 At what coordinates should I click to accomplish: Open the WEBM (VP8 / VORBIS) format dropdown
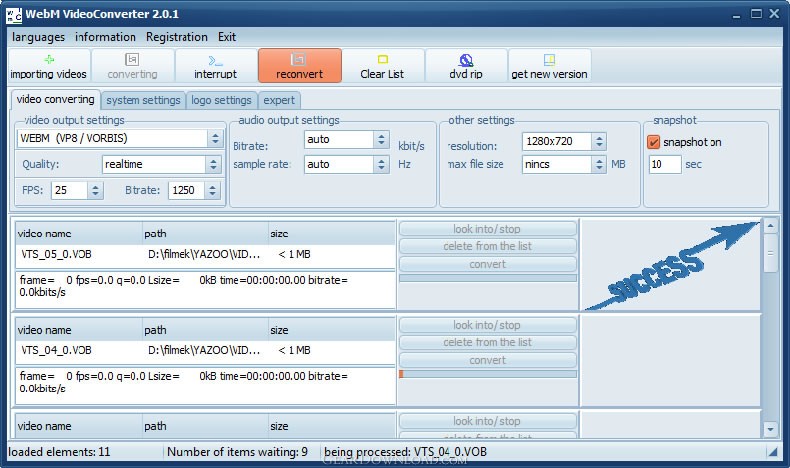pos(215,139)
